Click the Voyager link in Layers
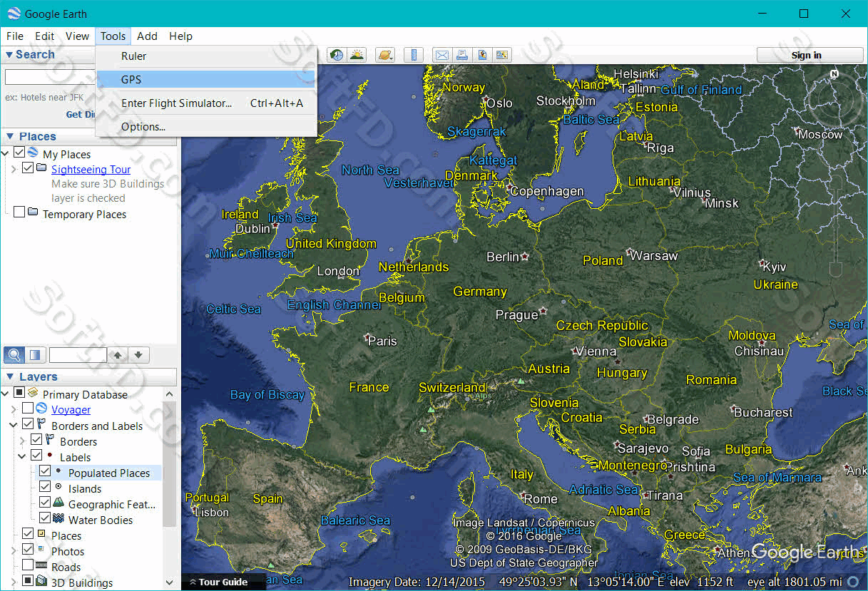 tap(71, 409)
